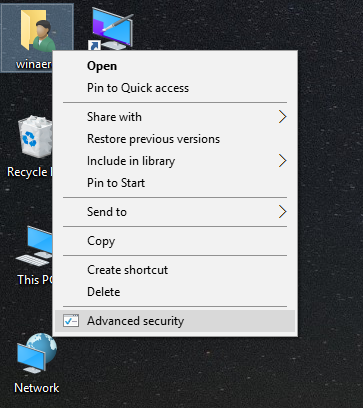Viewport: 363px width, 408px height.
Task: Expand the Include in library arrow
Action: (x=282, y=161)
